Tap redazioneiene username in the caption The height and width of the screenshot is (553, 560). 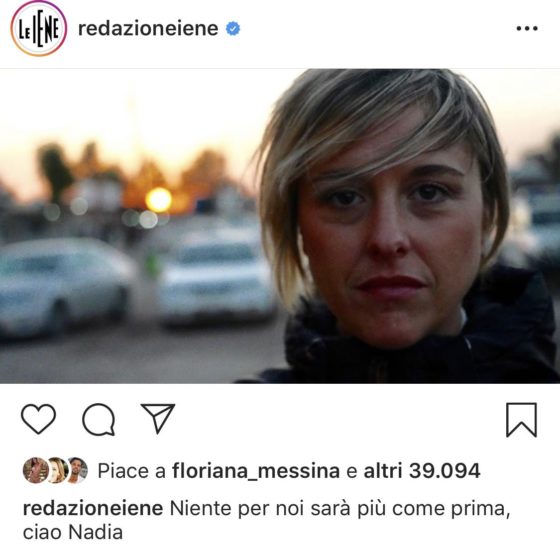(93, 508)
